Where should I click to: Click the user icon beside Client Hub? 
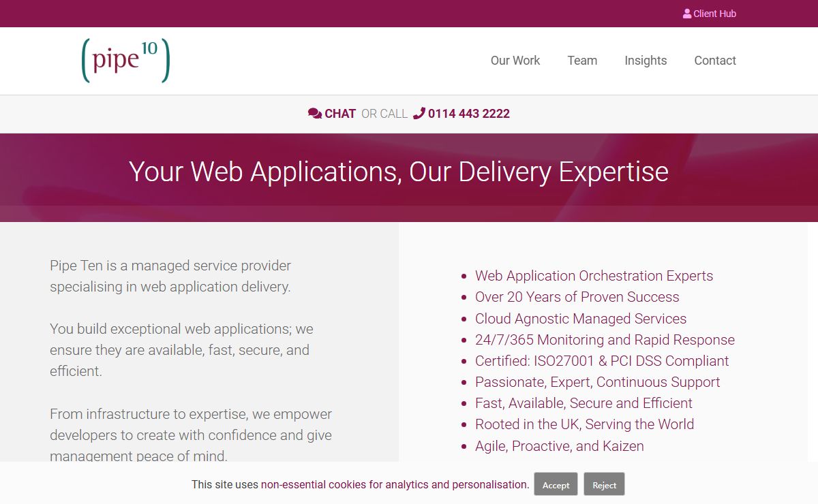[687, 14]
